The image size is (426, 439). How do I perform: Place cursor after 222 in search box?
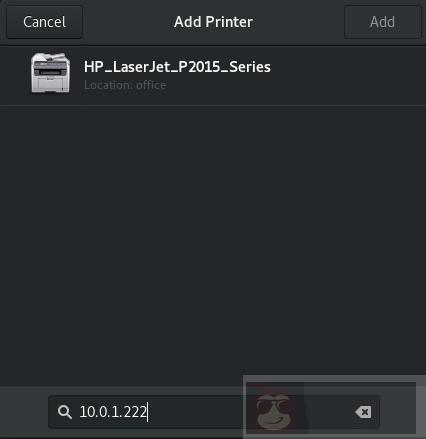click(x=148, y=412)
